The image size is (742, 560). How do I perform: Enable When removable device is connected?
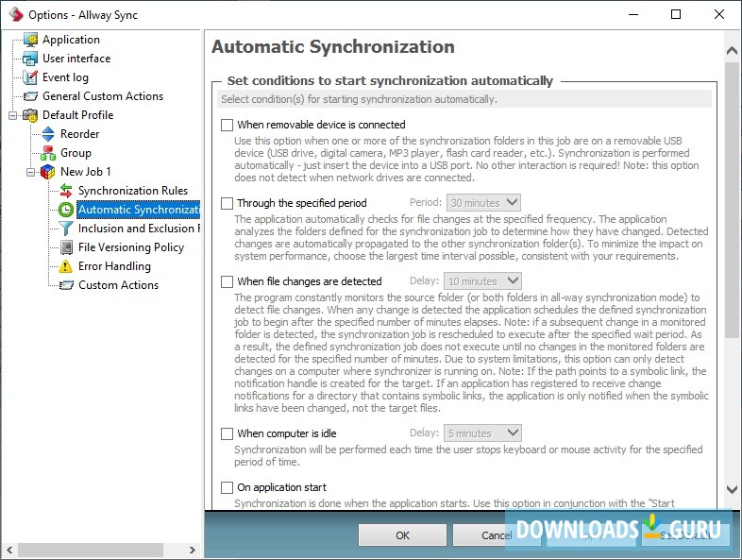pos(228,125)
